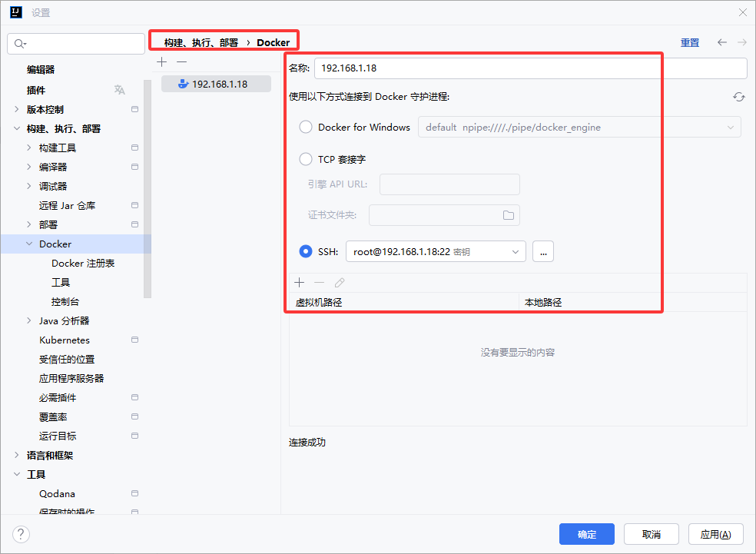Click the 确定 button
Image resolution: width=756 pixels, height=554 pixels.
[587, 534]
